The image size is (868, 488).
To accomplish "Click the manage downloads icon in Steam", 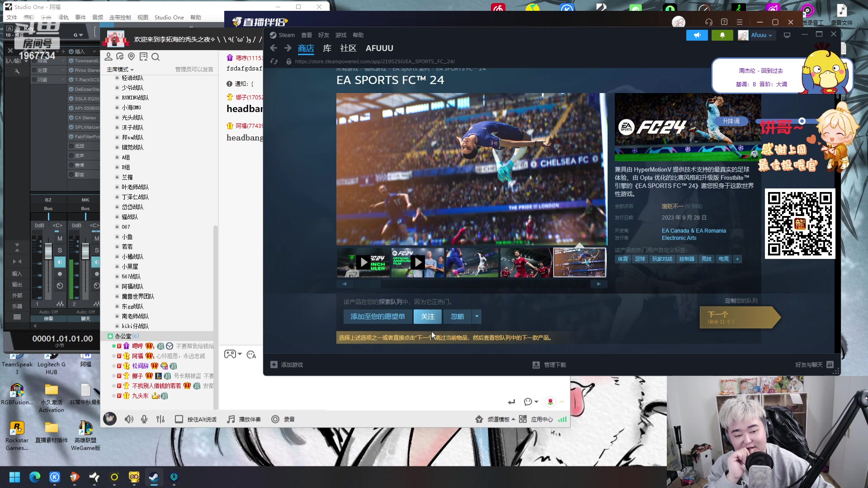I will (536, 365).
